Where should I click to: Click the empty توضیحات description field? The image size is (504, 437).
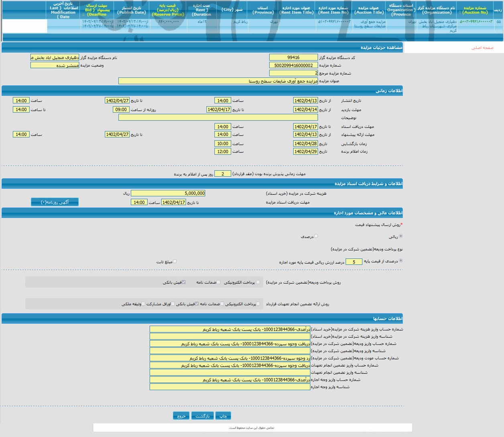(x=218, y=117)
